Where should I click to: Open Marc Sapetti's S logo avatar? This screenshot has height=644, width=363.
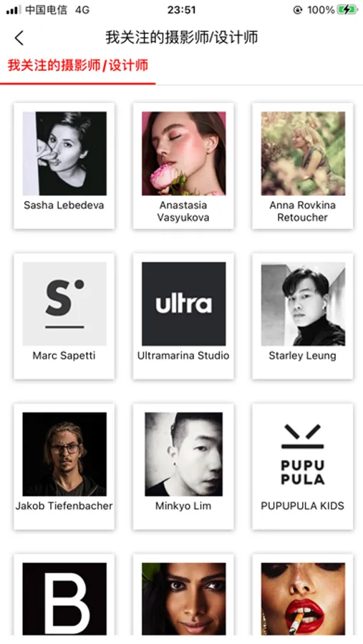point(64,303)
